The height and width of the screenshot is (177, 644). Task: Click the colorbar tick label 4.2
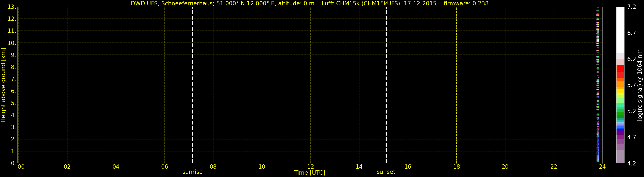pyautogui.click(x=632, y=163)
